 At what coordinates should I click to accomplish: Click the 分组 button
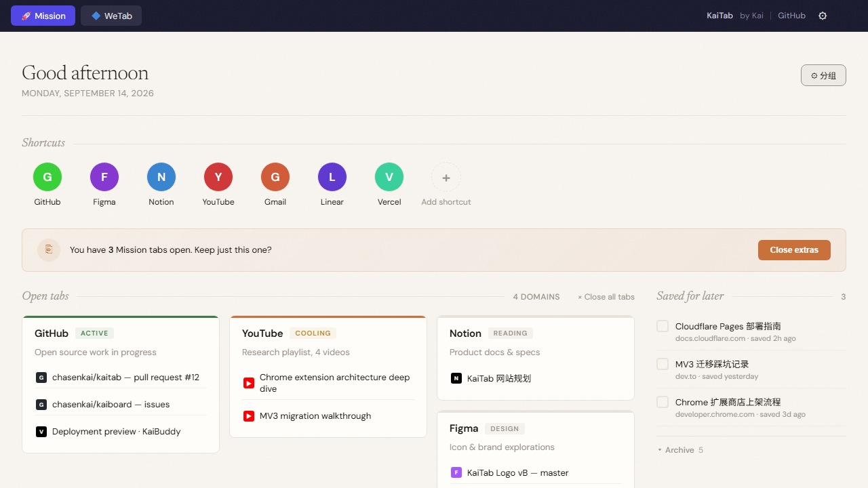pyautogui.click(x=823, y=76)
